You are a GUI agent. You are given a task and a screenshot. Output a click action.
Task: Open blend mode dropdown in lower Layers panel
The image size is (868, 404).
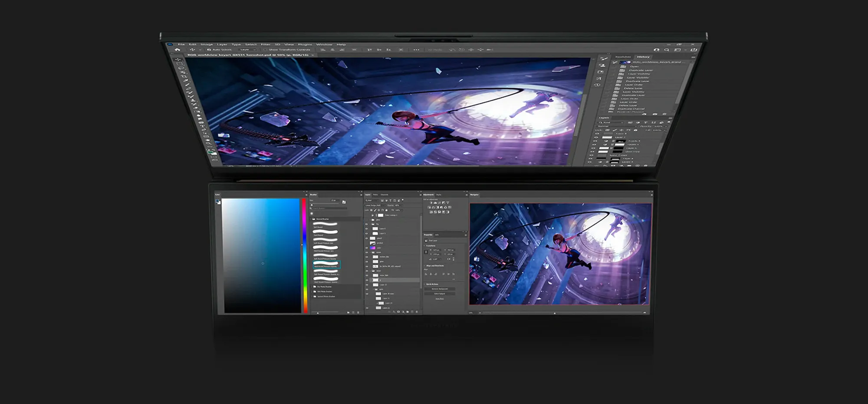[374, 205]
